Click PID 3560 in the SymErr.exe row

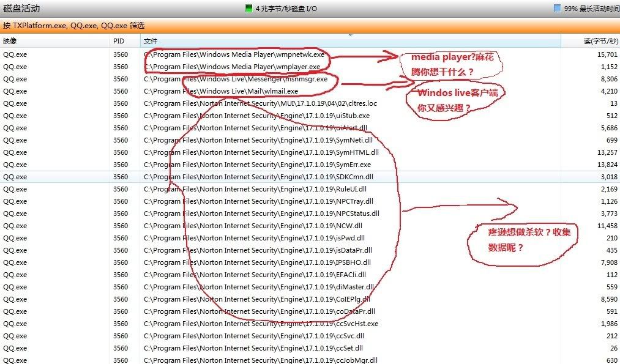121,165
